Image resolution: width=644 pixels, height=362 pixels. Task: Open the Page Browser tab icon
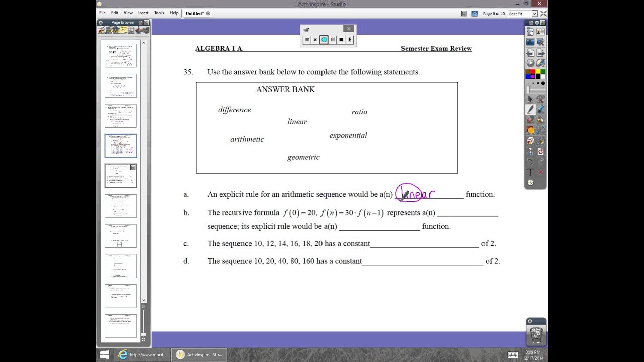coord(101,30)
